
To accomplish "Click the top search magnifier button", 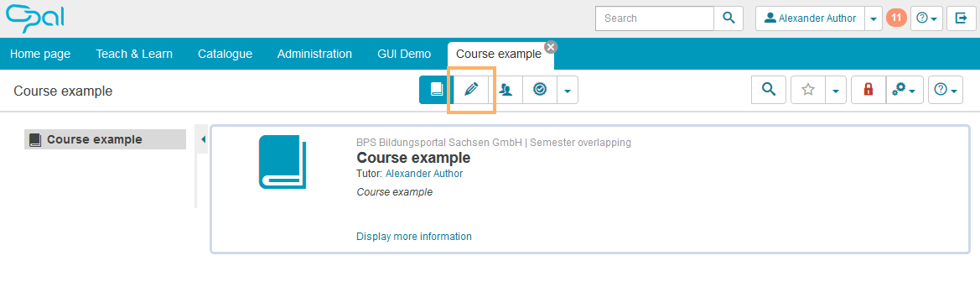I will (x=729, y=18).
